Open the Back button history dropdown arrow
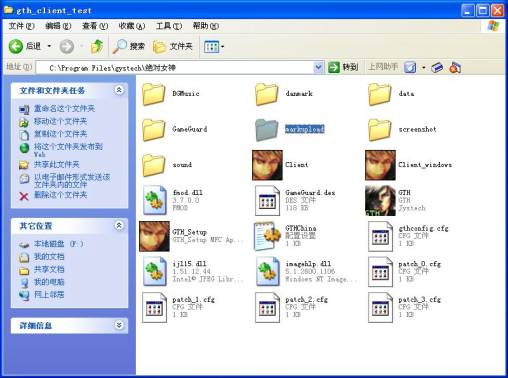Image resolution: width=508 pixels, height=378 pixels. 49,46
